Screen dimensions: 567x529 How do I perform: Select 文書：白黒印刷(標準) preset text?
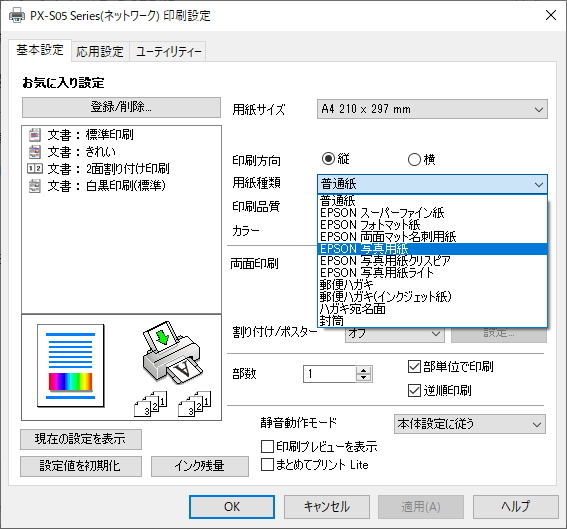pyautogui.click(x=106, y=186)
